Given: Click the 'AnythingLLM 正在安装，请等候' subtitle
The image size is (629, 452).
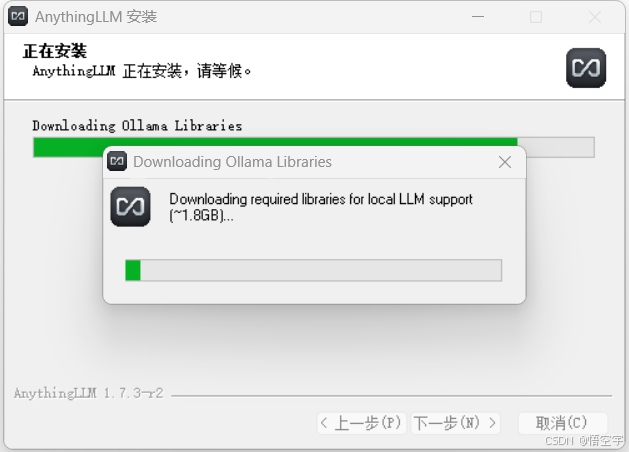Looking at the screenshot, I should 142,71.
